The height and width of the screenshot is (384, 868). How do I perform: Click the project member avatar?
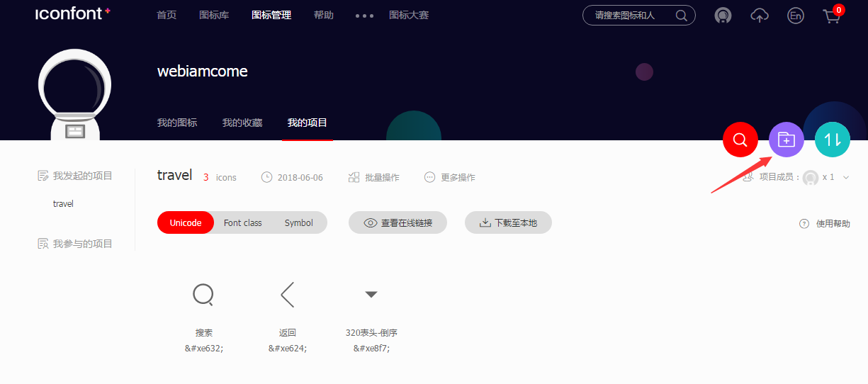(x=811, y=178)
